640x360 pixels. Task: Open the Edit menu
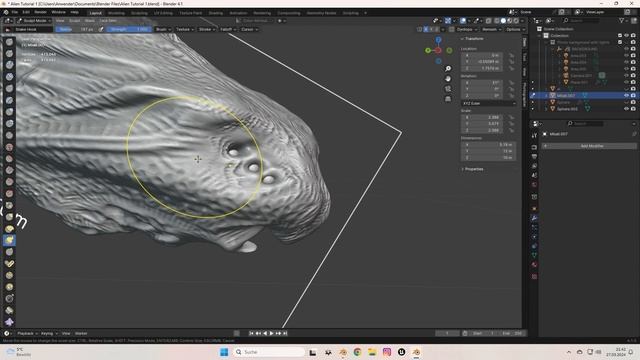(26, 12)
